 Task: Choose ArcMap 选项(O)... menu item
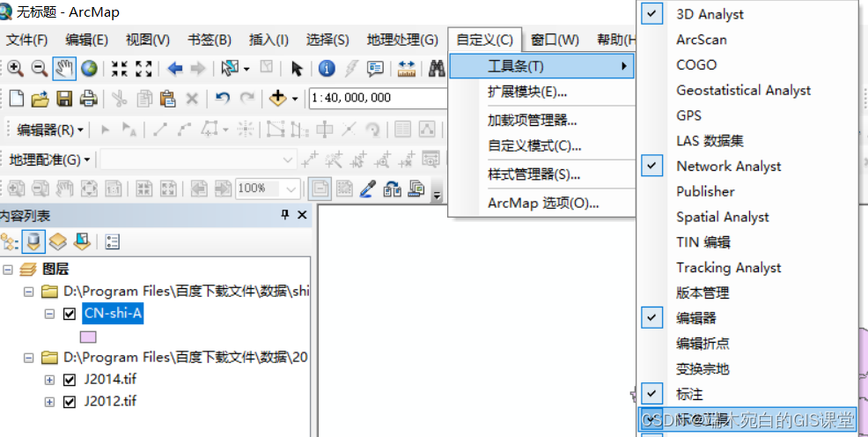541,204
